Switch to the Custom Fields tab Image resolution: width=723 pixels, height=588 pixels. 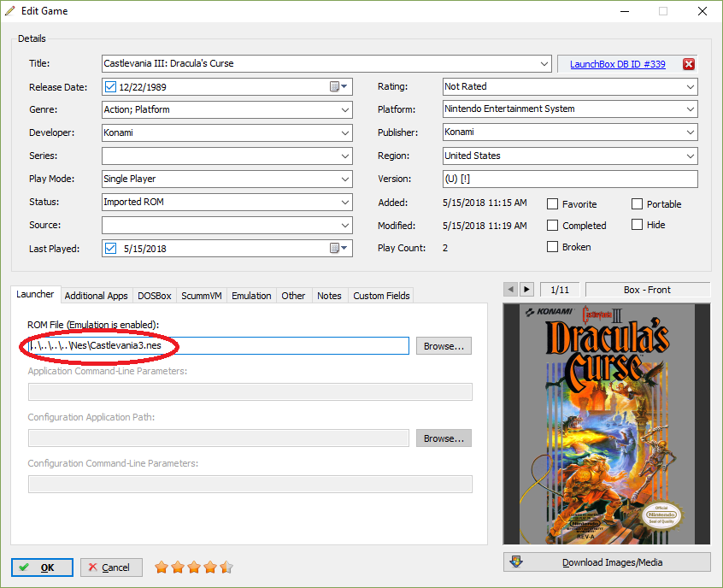381,296
